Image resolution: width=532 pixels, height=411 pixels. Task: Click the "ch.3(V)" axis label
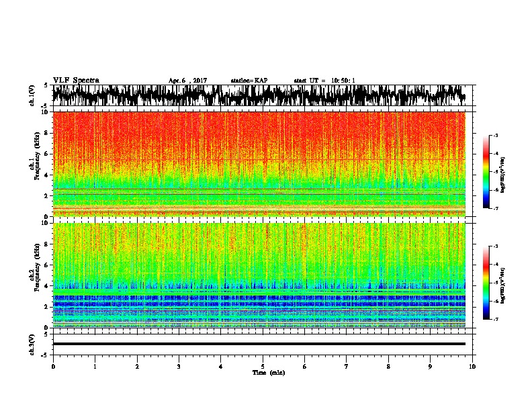coord(32,345)
